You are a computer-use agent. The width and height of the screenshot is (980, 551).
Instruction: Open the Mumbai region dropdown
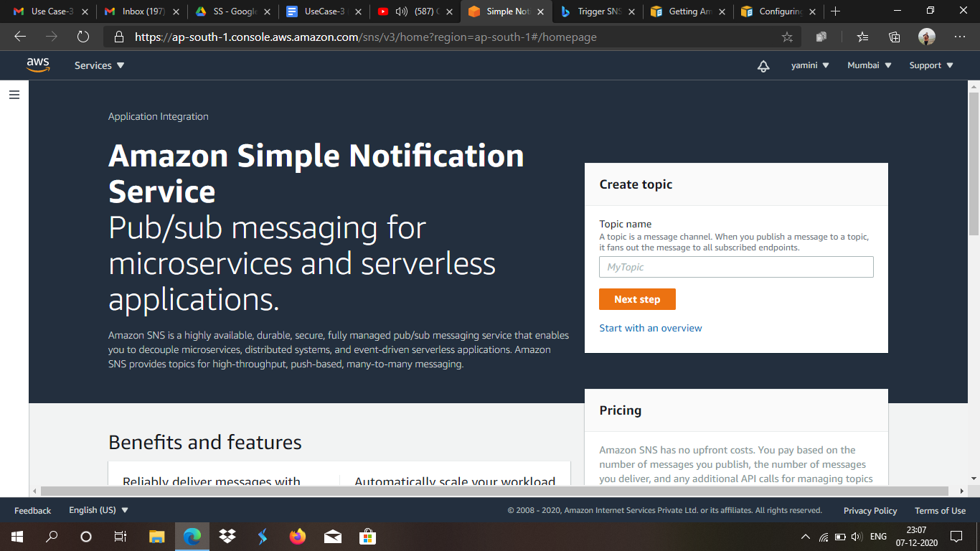[870, 65]
